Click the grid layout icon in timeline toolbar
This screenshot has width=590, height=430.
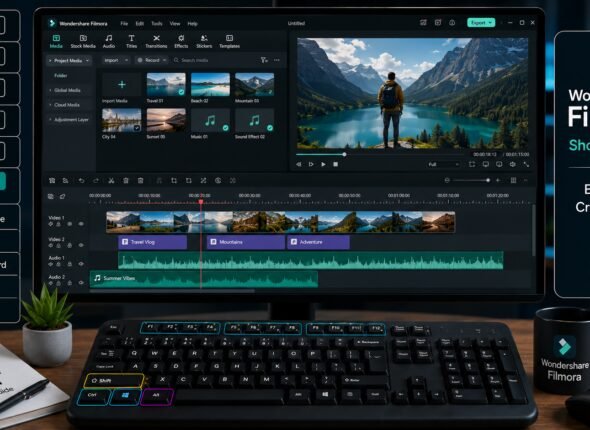click(x=513, y=181)
